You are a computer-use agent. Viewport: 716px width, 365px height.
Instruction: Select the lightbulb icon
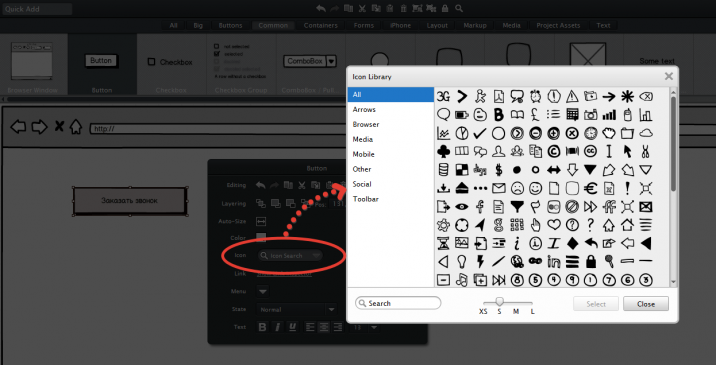pyautogui.click(x=462, y=261)
